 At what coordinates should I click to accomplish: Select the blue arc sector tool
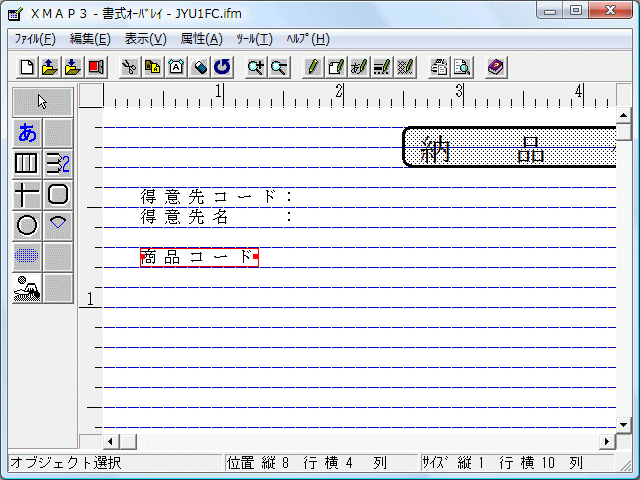pos(58,225)
